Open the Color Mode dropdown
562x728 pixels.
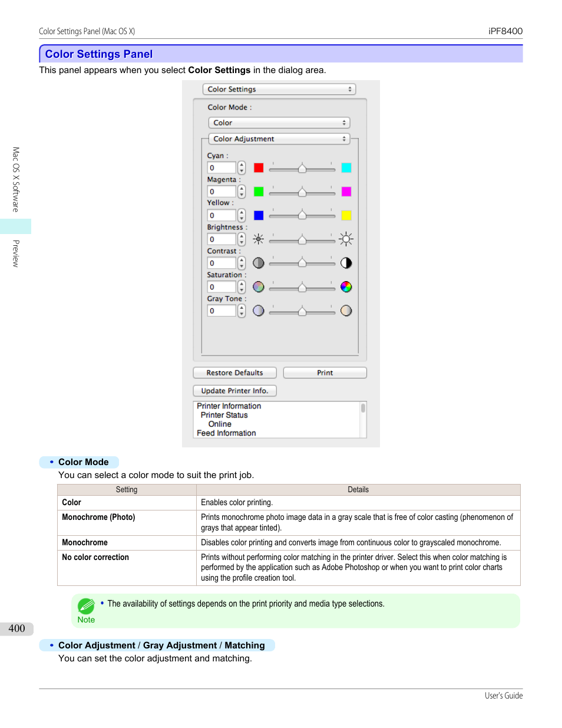279,123
